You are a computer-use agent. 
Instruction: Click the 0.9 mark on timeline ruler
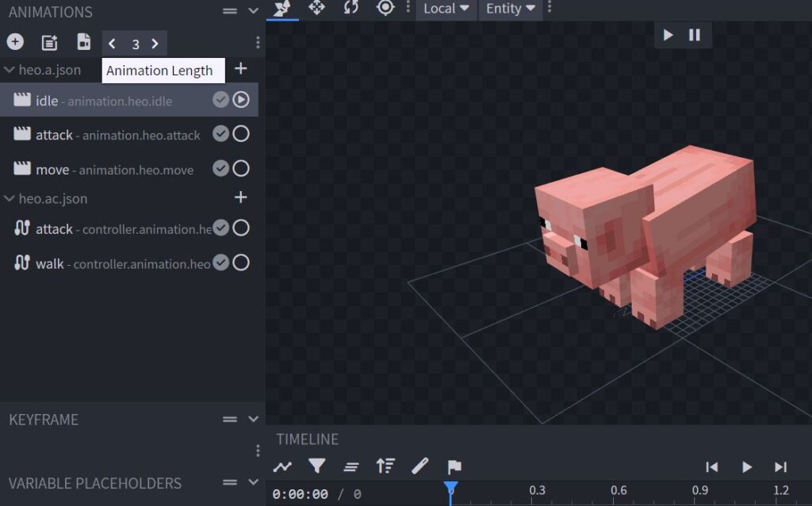(700, 490)
